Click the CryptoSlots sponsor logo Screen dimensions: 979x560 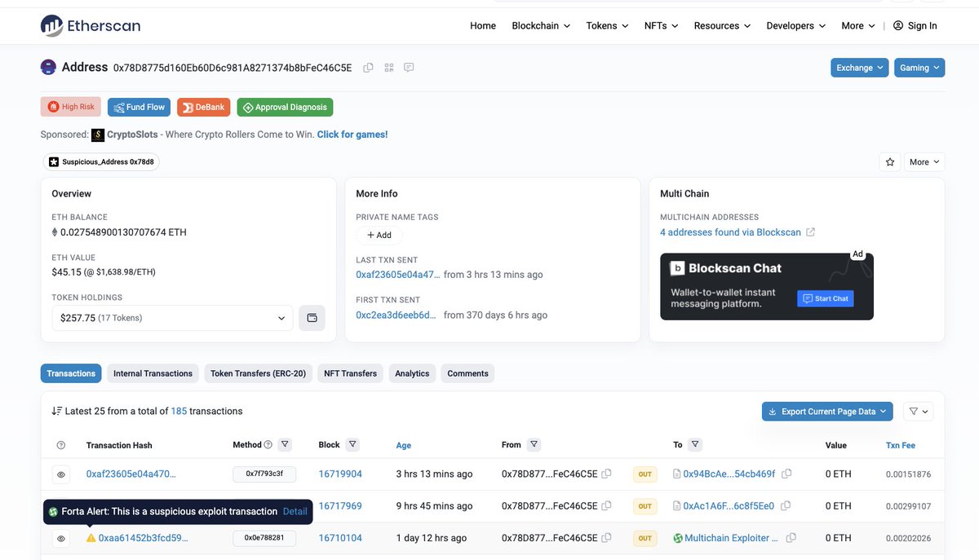click(98, 134)
